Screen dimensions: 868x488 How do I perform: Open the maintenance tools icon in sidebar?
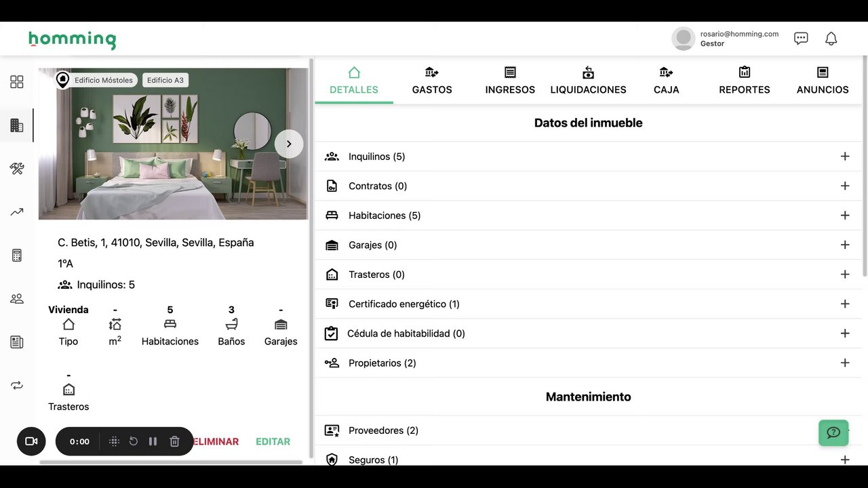click(x=17, y=169)
